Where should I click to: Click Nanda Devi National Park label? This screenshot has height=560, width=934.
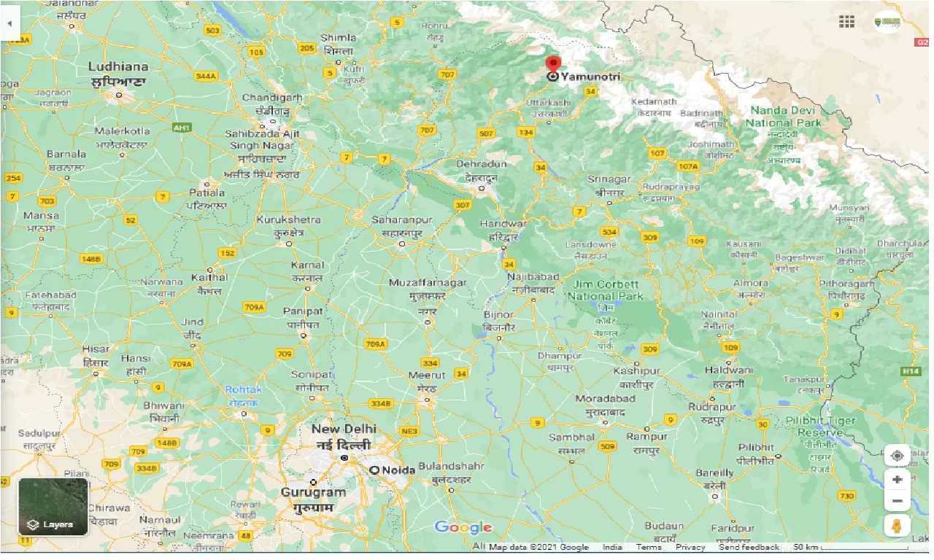(x=783, y=117)
